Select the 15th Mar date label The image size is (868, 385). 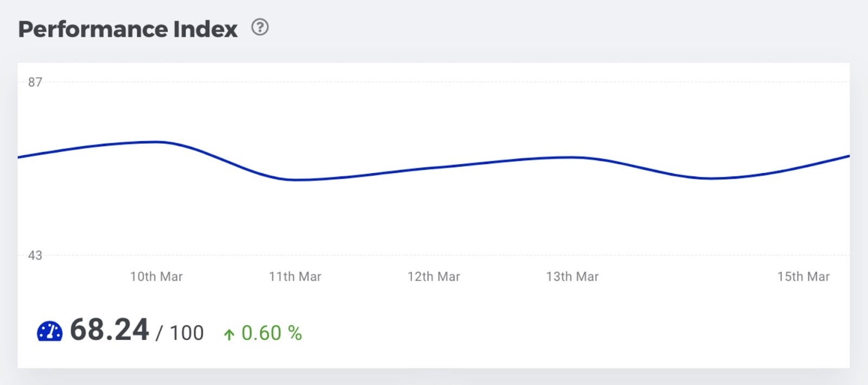805,276
